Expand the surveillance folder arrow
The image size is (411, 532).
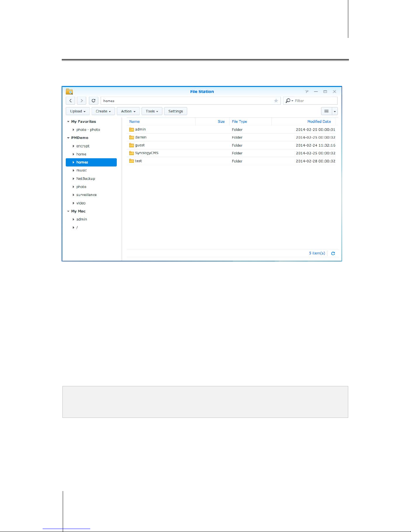point(73,195)
